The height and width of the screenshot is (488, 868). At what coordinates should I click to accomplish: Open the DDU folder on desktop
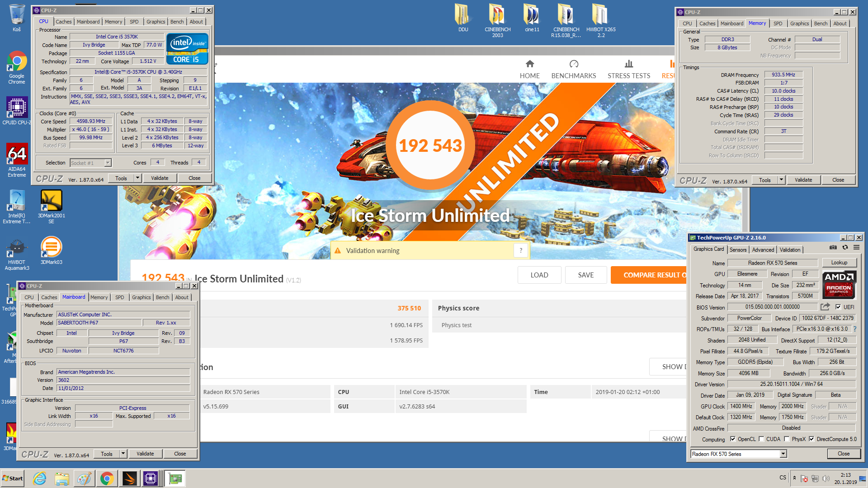pyautogui.click(x=463, y=17)
